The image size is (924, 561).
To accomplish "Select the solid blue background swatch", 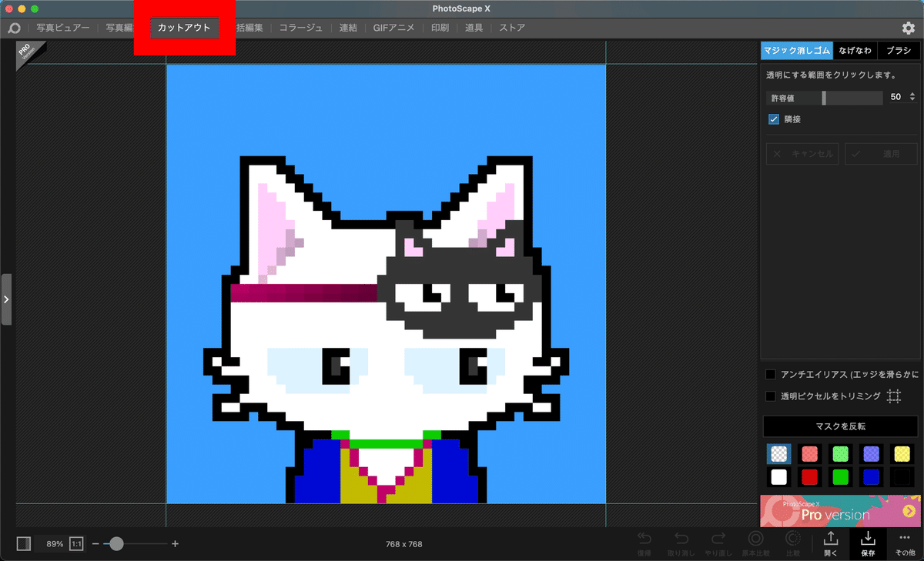I will tap(871, 477).
